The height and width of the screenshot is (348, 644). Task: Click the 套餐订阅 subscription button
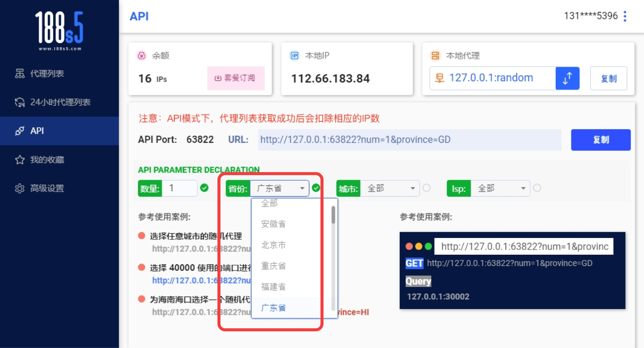pos(236,78)
